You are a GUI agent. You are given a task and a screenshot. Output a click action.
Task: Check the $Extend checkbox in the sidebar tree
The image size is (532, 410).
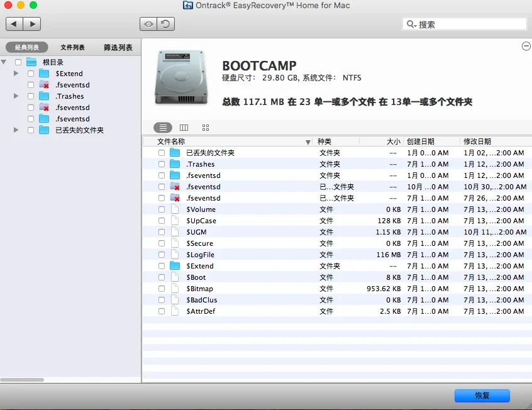31,74
